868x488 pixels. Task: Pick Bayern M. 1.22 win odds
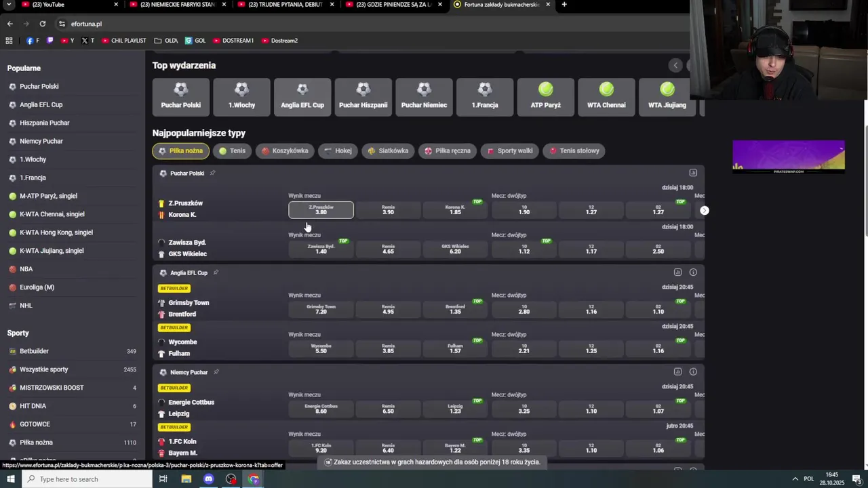point(455,449)
